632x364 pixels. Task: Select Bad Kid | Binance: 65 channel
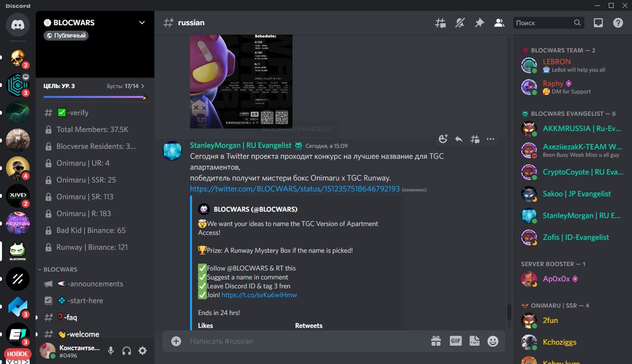point(95,230)
